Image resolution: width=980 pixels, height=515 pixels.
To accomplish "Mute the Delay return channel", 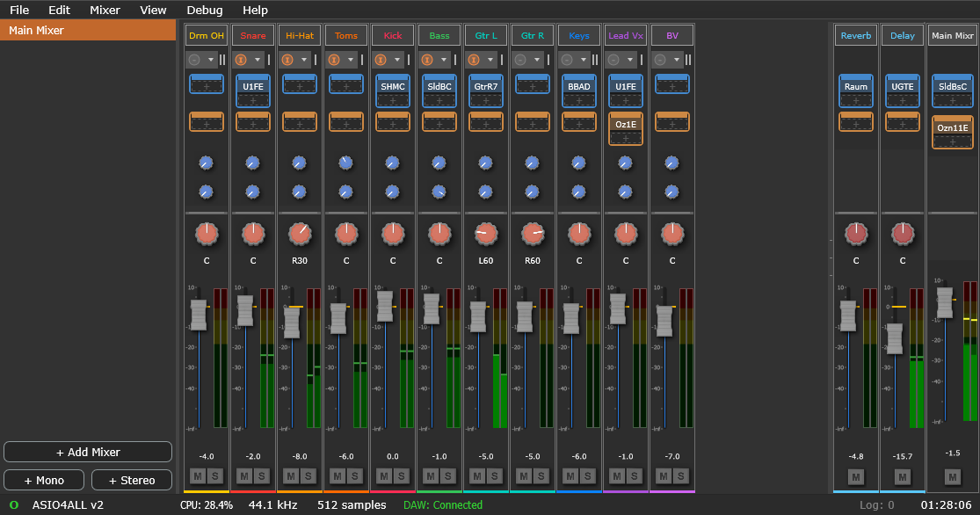I will click(903, 477).
